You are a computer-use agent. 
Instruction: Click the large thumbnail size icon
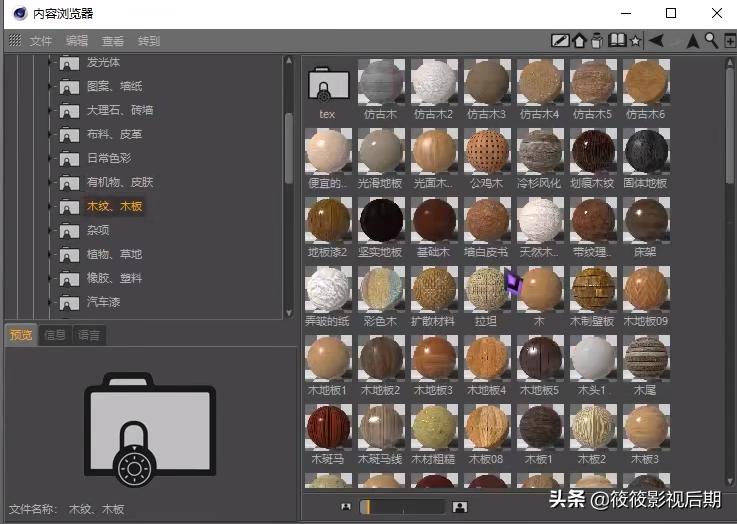[460, 507]
